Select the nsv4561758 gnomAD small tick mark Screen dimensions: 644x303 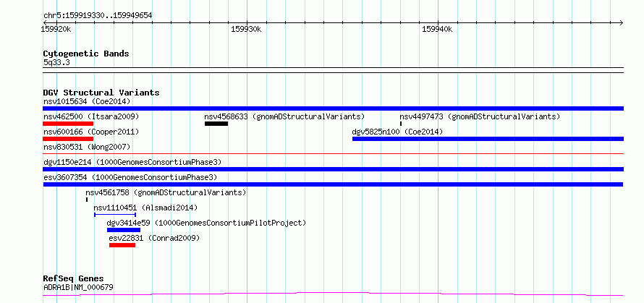tap(87, 200)
